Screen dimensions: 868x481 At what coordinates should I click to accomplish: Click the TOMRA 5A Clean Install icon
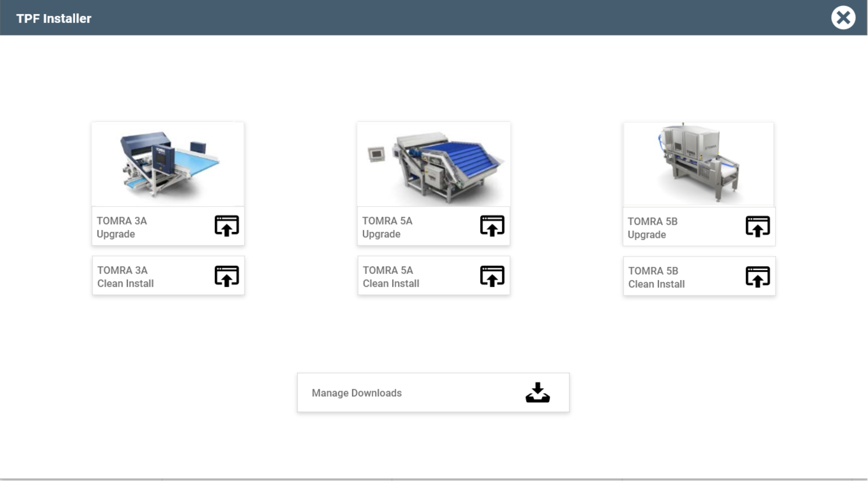(x=492, y=276)
